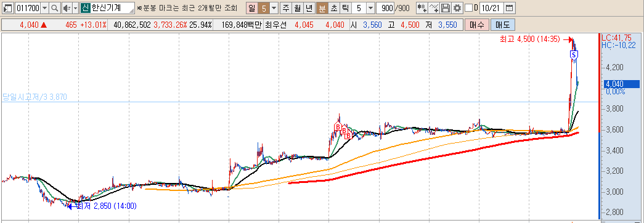The width and height of the screenshot is (644, 223).
Task: Switch to 주 (weekly) chart
Action: pyautogui.click(x=285, y=8)
